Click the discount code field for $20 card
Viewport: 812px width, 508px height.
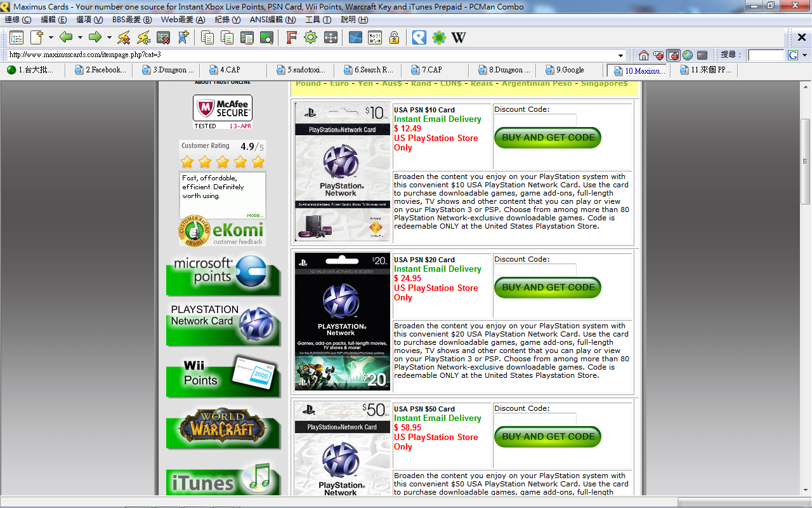click(x=535, y=269)
